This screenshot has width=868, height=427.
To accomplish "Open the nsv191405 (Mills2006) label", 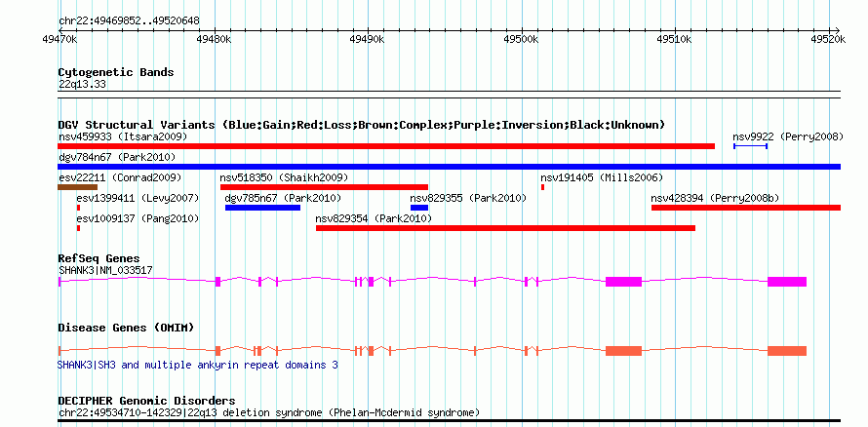I will (602, 177).
